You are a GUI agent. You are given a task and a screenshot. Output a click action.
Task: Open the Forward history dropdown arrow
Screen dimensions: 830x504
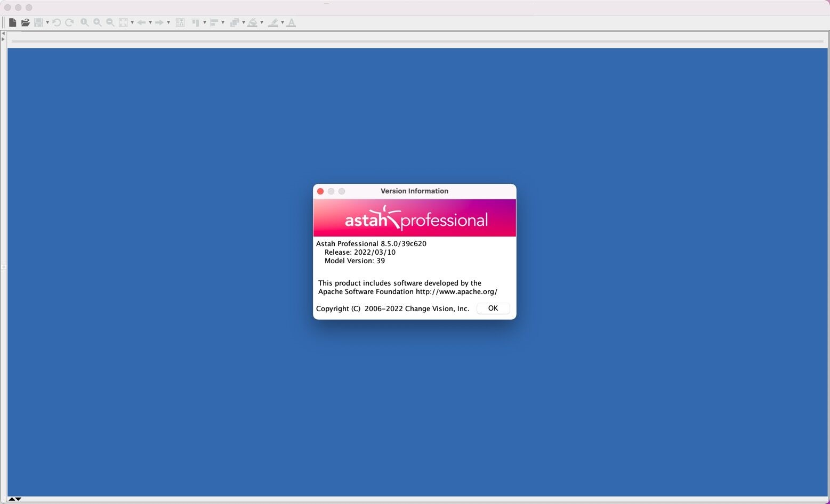click(168, 22)
